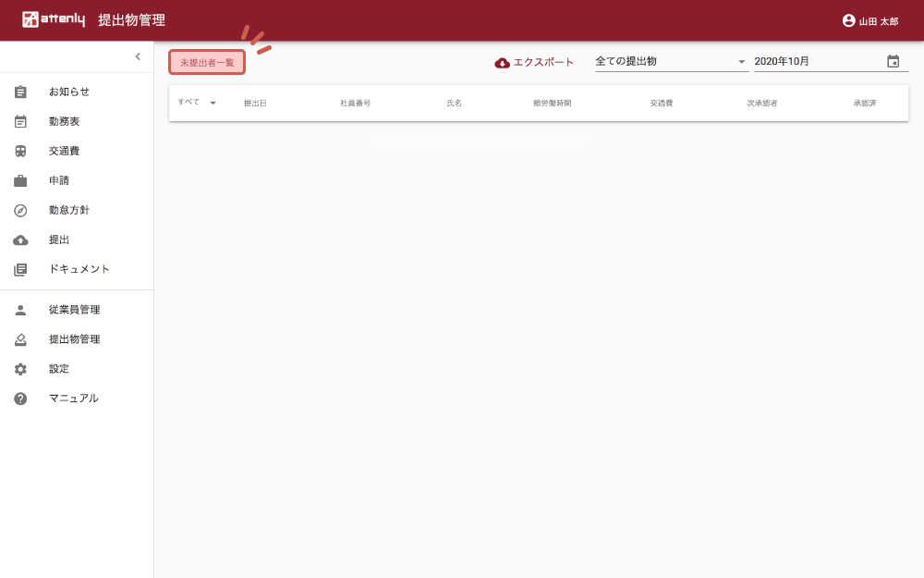Image resolution: width=924 pixels, height=578 pixels.
Task: Click the 総労働時間 column header
Action: [552, 103]
